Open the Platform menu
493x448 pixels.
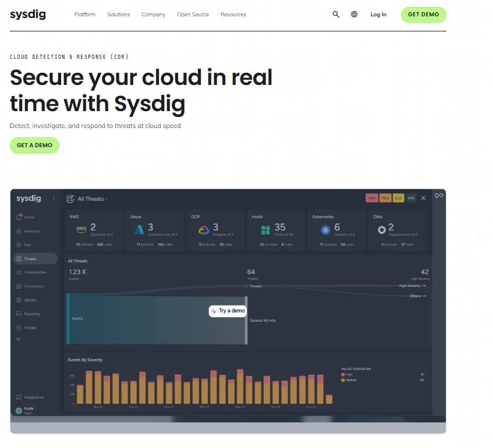[x=85, y=15]
